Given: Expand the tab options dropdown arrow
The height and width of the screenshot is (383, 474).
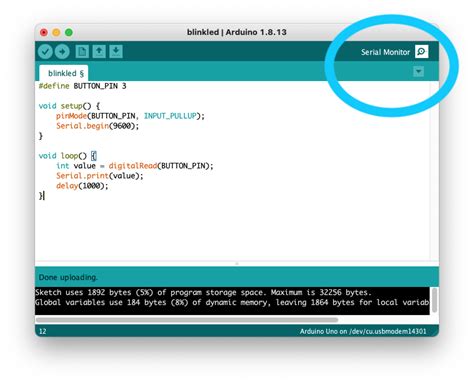Looking at the screenshot, I should [x=418, y=71].
